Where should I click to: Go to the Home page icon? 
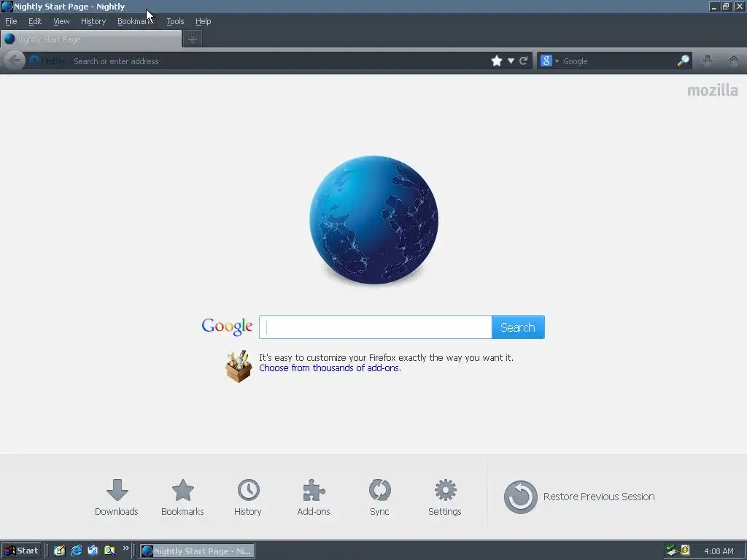pos(734,61)
